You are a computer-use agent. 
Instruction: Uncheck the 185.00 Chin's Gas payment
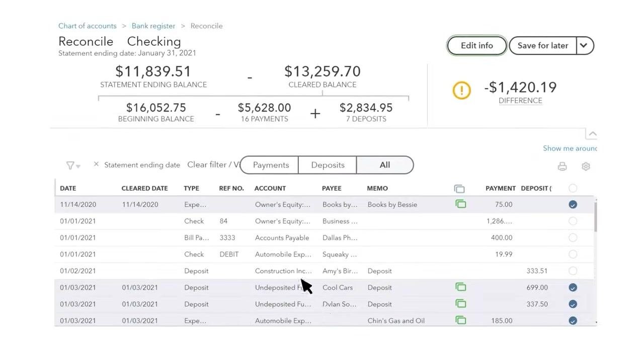[x=573, y=321]
